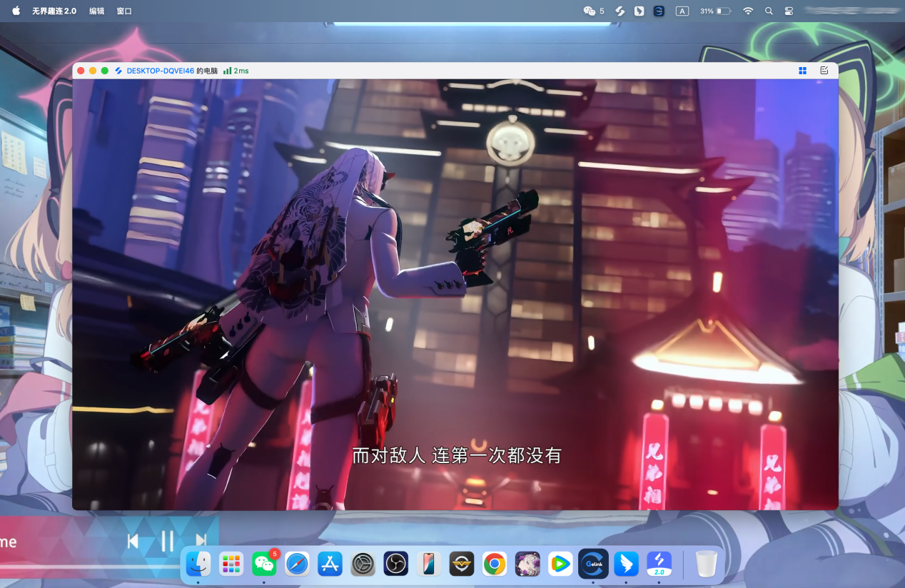The image size is (905, 588).
Task: Open the 无界趣连2.0 app menu
Action: point(54,11)
